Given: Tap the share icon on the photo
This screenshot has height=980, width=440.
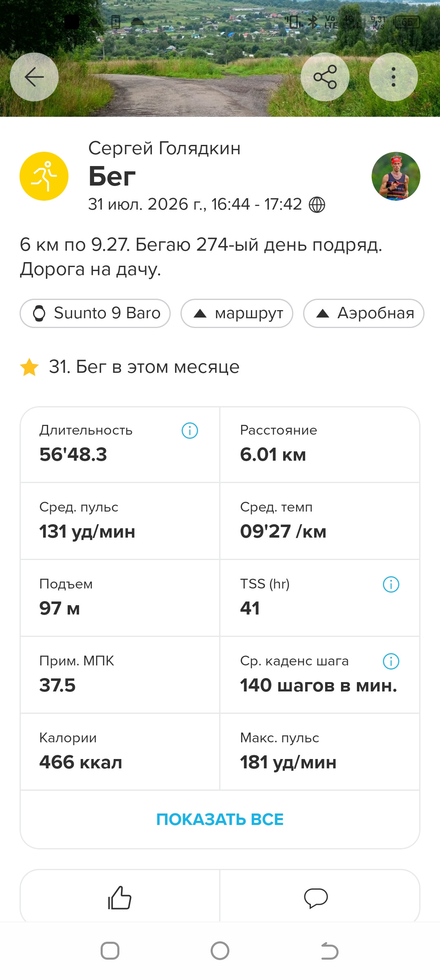Looking at the screenshot, I should (x=325, y=77).
